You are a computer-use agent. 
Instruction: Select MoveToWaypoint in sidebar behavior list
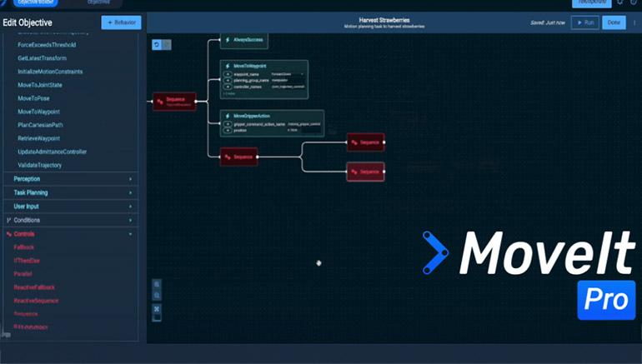[38, 112]
